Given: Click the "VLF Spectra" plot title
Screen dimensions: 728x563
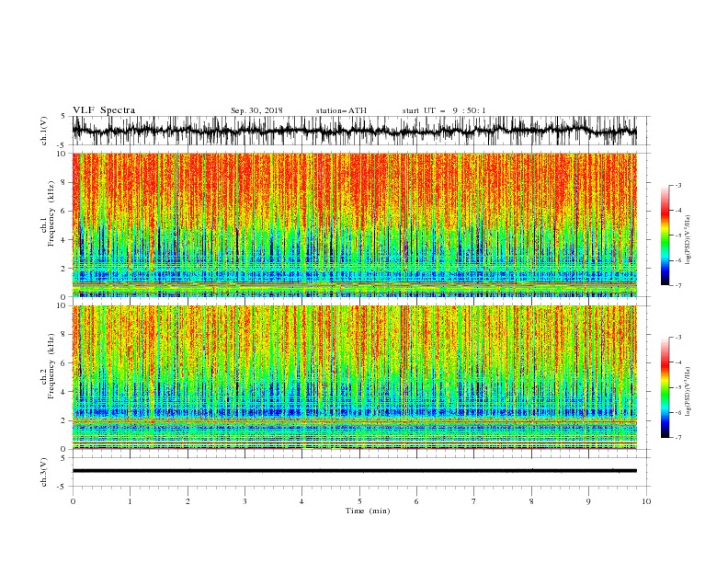Looking at the screenshot, I should click(x=104, y=110).
